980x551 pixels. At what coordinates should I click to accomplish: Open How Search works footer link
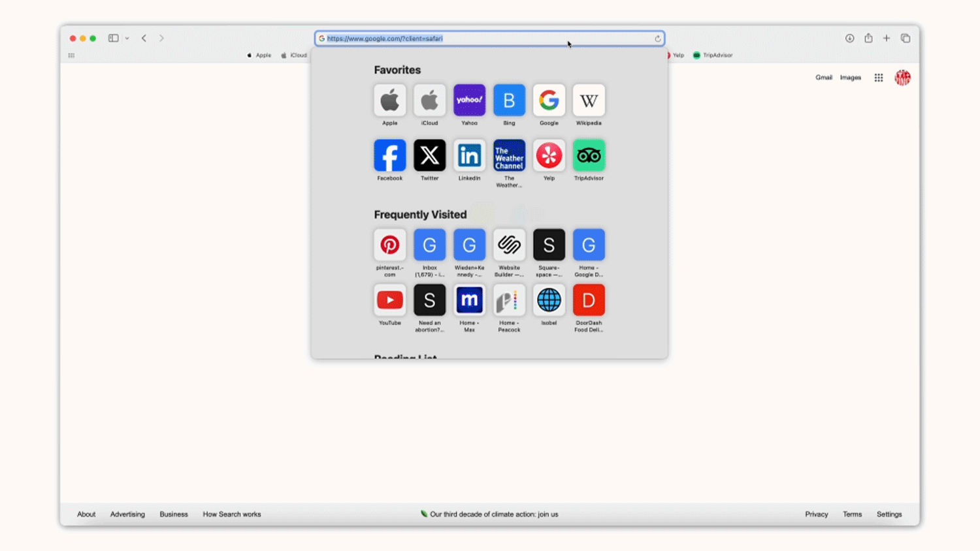[232, 514]
